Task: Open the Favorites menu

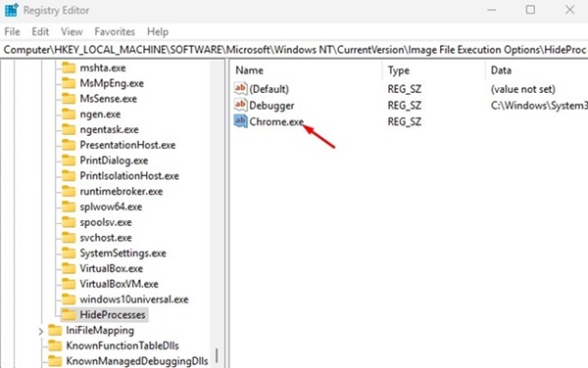Action: pos(115,32)
